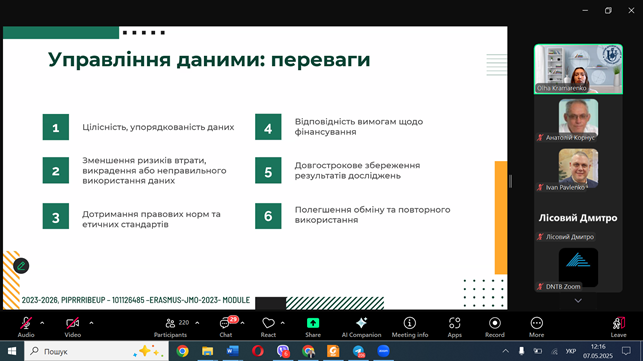
Task: Open network status in system tray
Action: point(554,351)
